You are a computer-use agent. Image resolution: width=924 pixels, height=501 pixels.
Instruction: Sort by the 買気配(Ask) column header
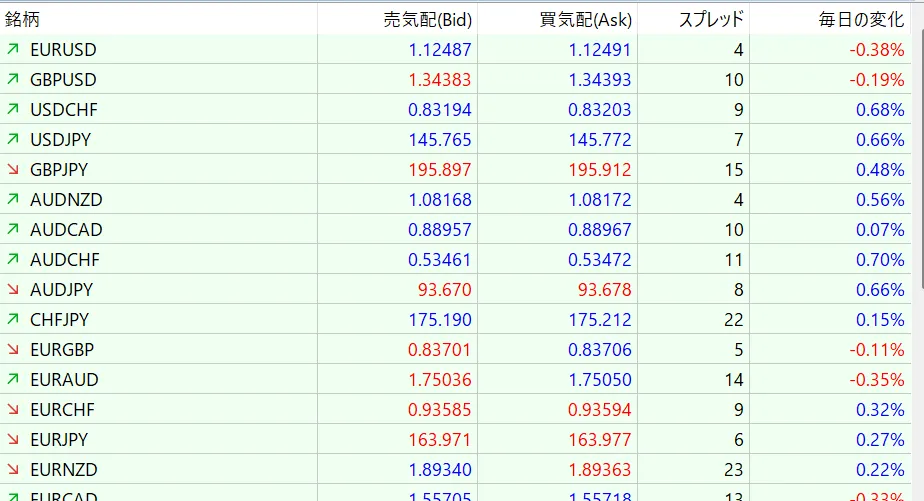coord(557,19)
